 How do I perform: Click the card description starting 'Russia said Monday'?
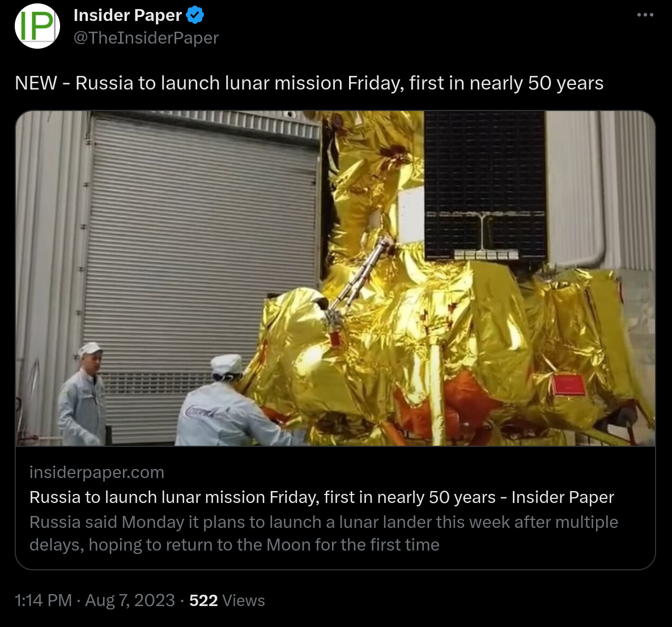(x=324, y=534)
